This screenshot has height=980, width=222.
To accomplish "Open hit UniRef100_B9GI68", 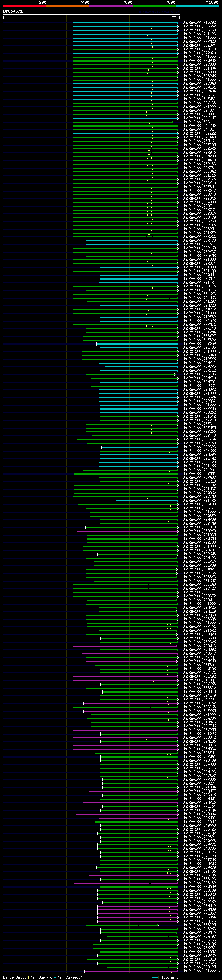I will pyautogui.click(x=199, y=30).
